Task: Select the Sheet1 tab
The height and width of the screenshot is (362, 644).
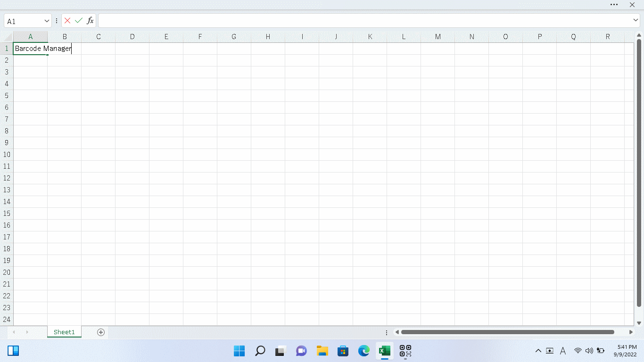Action: pyautogui.click(x=64, y=332)
